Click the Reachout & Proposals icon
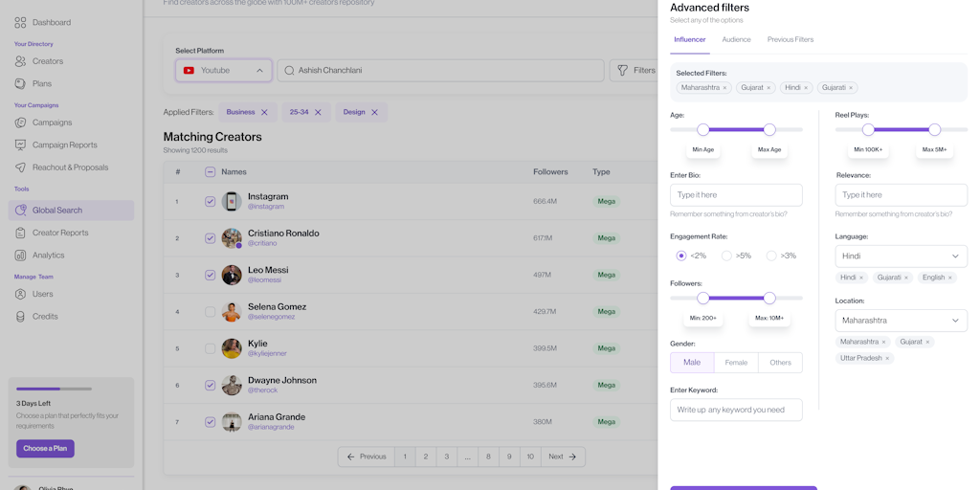 coord(20,167)
